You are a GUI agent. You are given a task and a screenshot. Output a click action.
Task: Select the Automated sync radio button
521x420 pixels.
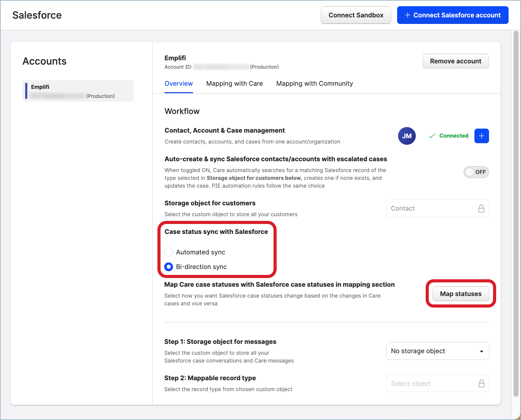pyautogui.click(x=169, y=252)
